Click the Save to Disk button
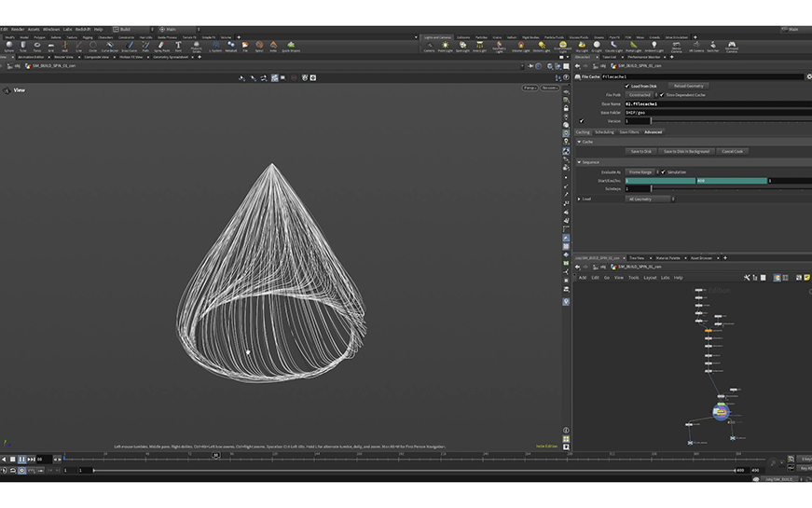 coord(640,151)
